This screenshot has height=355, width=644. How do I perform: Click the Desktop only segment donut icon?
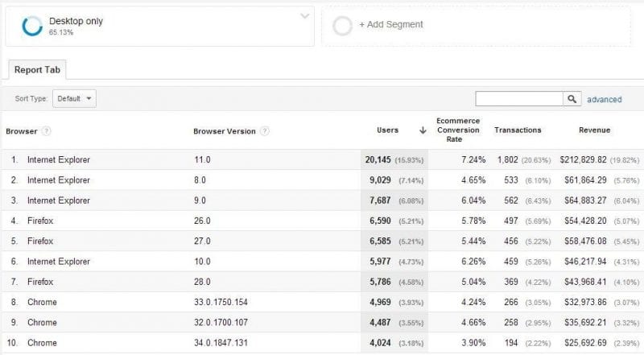[32, 26]
